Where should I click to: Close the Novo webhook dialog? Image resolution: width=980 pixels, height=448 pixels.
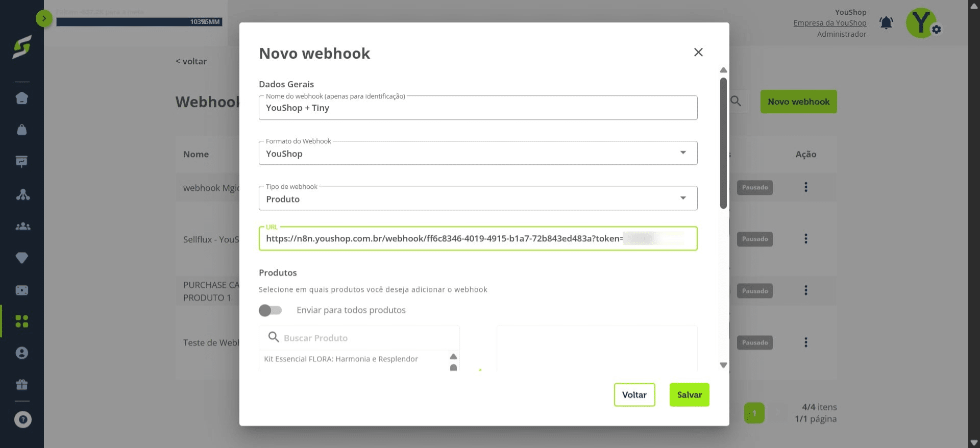click(x=698, y=52)
